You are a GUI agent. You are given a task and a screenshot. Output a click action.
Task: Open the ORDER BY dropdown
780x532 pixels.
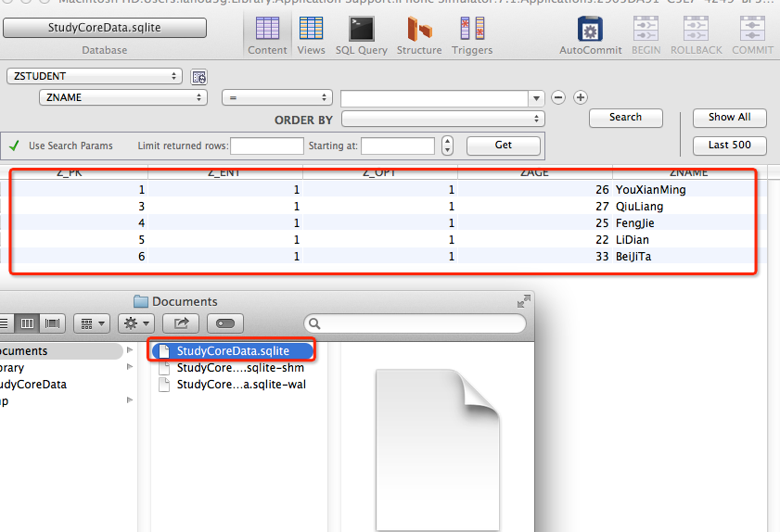[x=443, y=119]
